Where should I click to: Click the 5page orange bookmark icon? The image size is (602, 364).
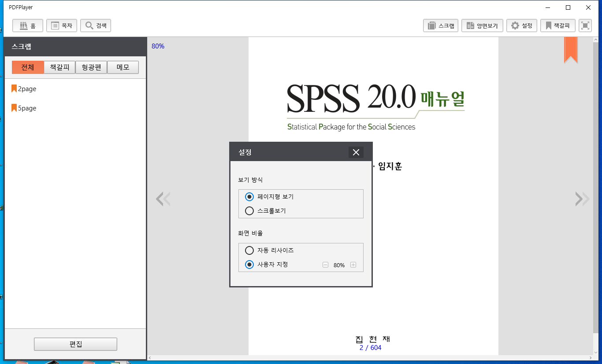click(x=14, y=108)
